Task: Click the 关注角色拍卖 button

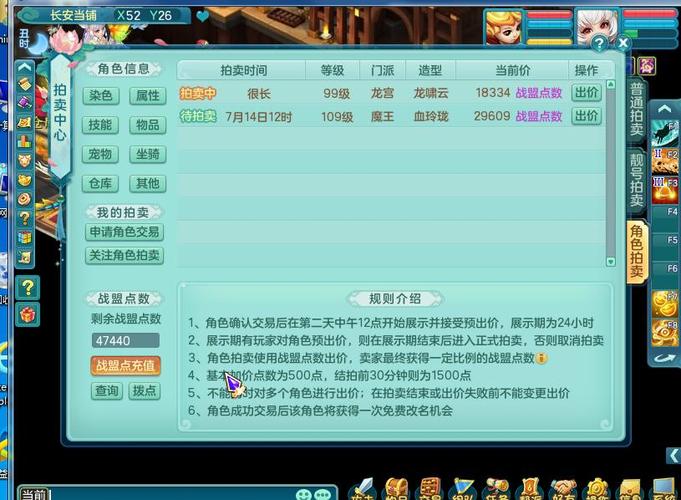Action: click(125, 255)
